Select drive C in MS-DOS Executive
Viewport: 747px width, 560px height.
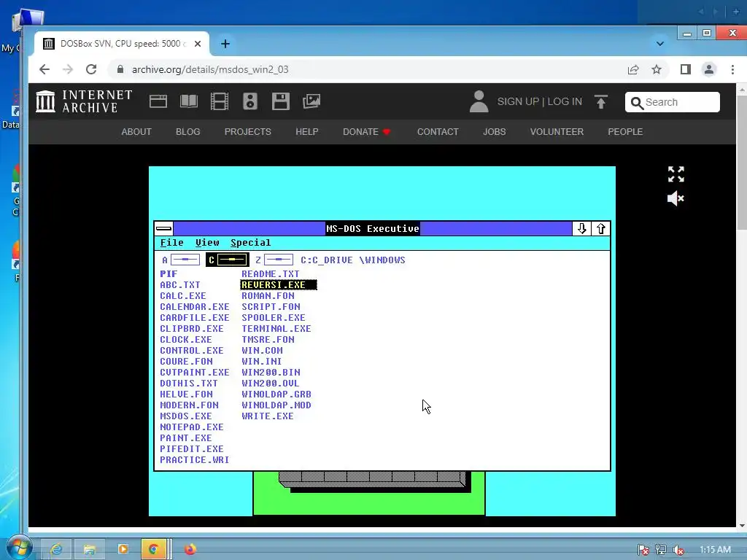228,260
